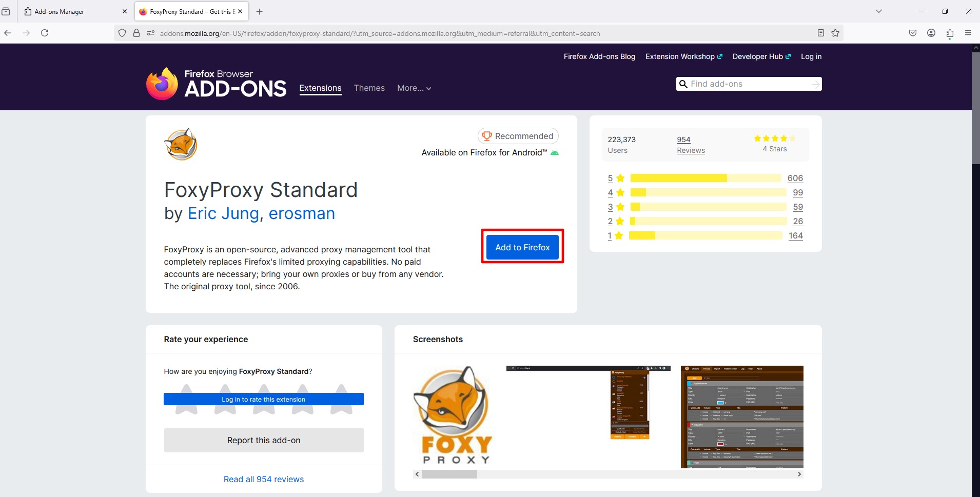980x497 pixels.
Task: Open the Firefox application menu hamburger
Action: [968, 33]
